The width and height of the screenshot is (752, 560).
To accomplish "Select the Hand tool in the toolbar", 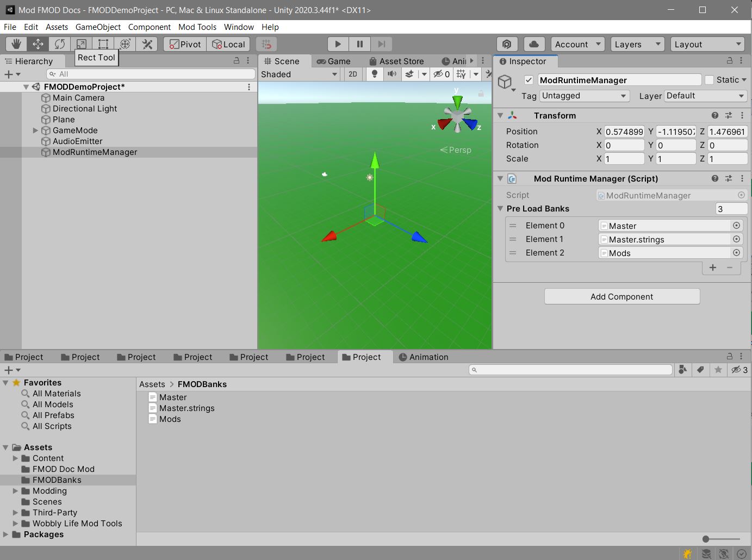I will click(16, 44).
